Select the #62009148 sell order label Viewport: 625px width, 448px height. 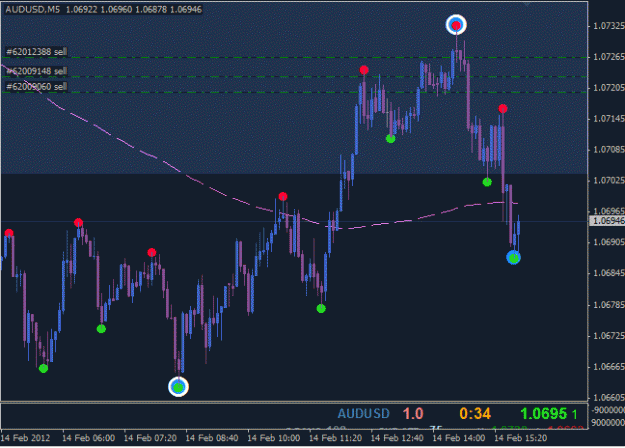click(x=36, y=71)
